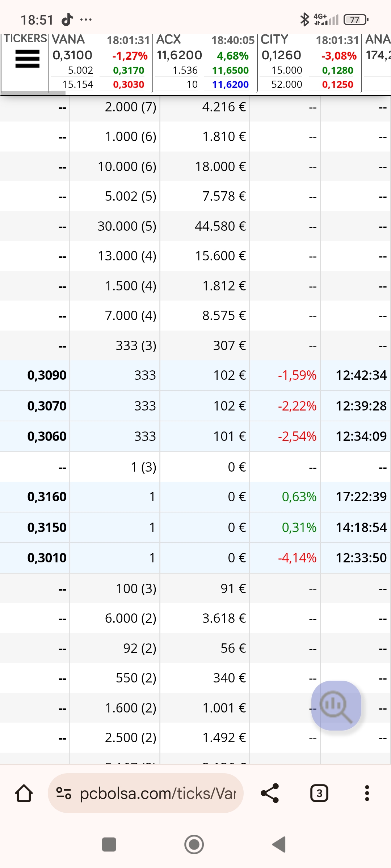The image size is (391, 868).
Task: Open the TICKERS hamburger menu
Action: pyautogui.click(x=27, y=59)
